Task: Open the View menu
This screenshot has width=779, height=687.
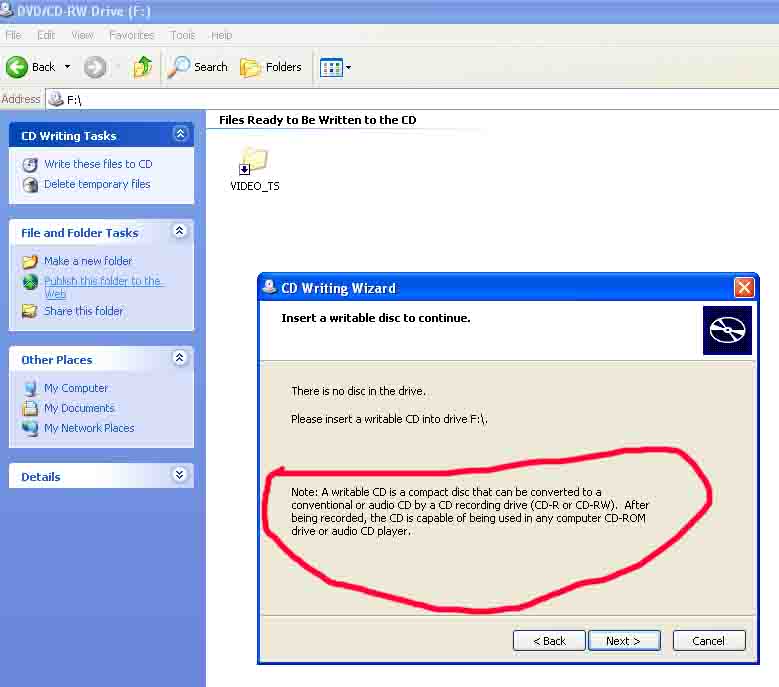Action: [x=82, y=35]
